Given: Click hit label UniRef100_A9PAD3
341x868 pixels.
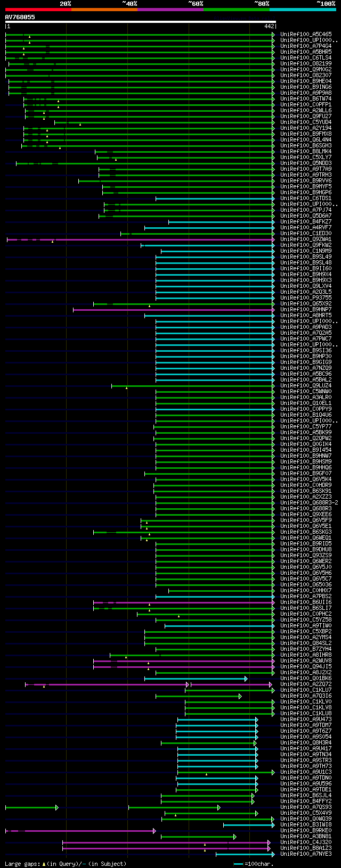Looking at the screenshot, I should [x=306, y=327].
